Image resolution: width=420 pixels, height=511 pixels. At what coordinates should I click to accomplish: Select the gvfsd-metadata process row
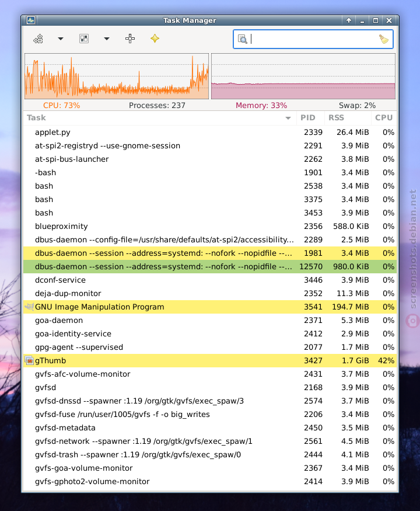click(210, 427)
